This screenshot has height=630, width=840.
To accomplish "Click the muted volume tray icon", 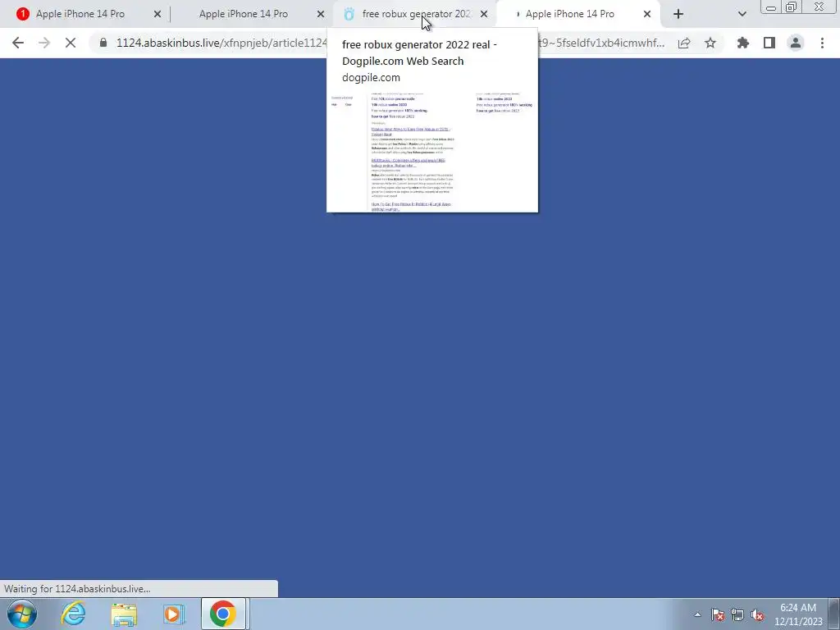I will coord(757,615).
